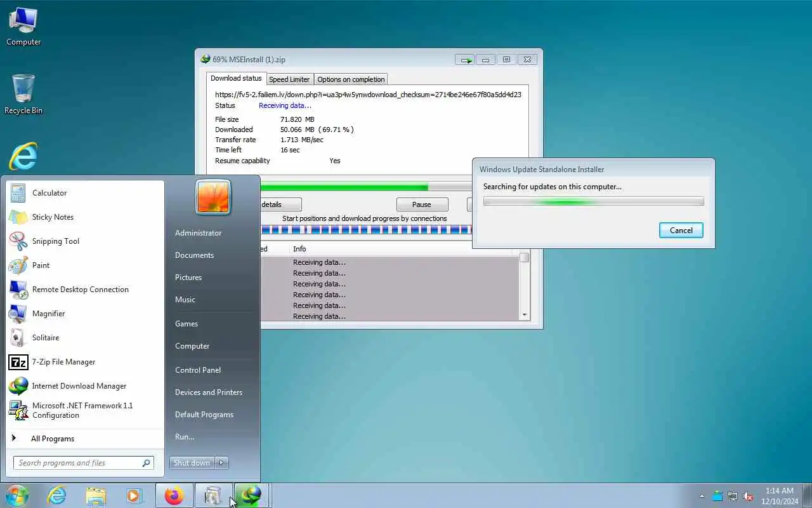Open Calculator from the Start menu

click(x=86, y=193)
